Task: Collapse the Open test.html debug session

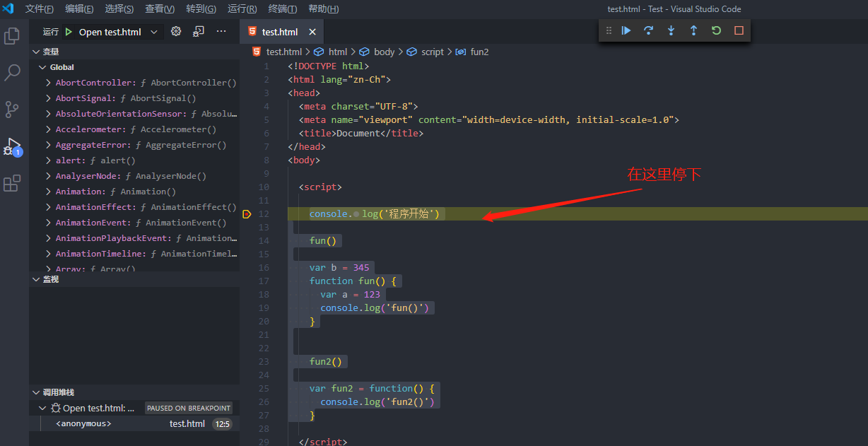Action: (x=42, y=408)
